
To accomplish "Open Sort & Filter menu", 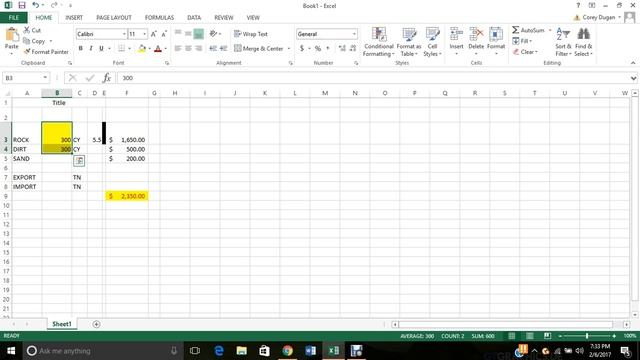I will click(563, 42).
